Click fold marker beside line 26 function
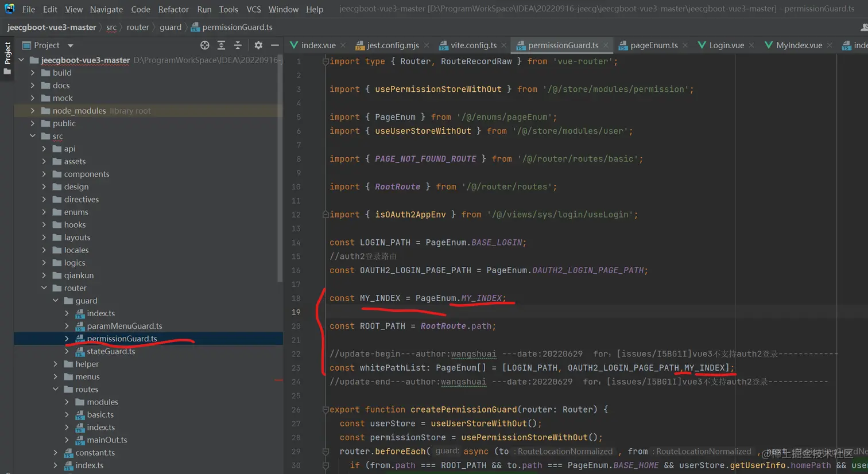This screenshot has height=474, width=868. (325, 410)
